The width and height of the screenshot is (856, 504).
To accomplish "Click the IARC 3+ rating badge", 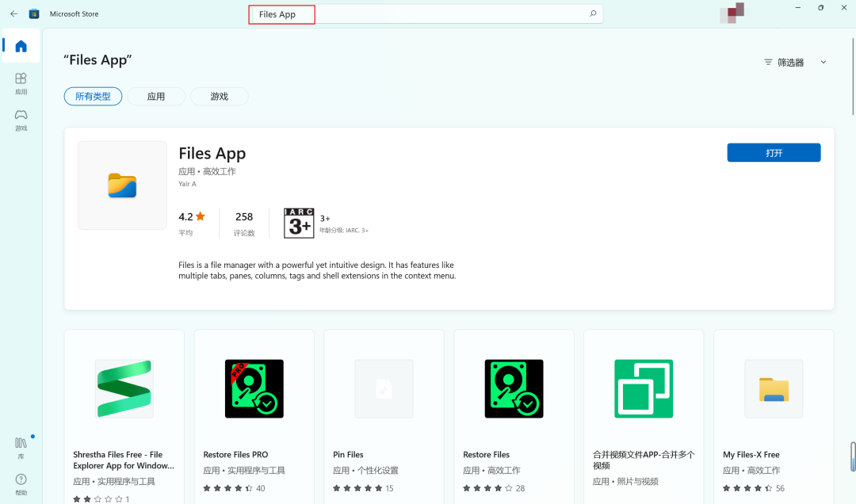I will coord(299,223).
